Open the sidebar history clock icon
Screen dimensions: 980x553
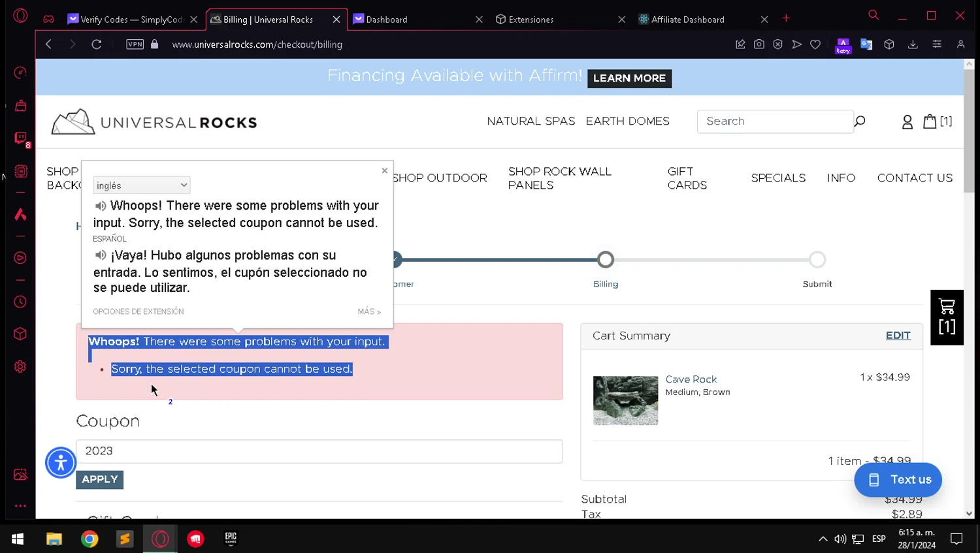(21, 302)
